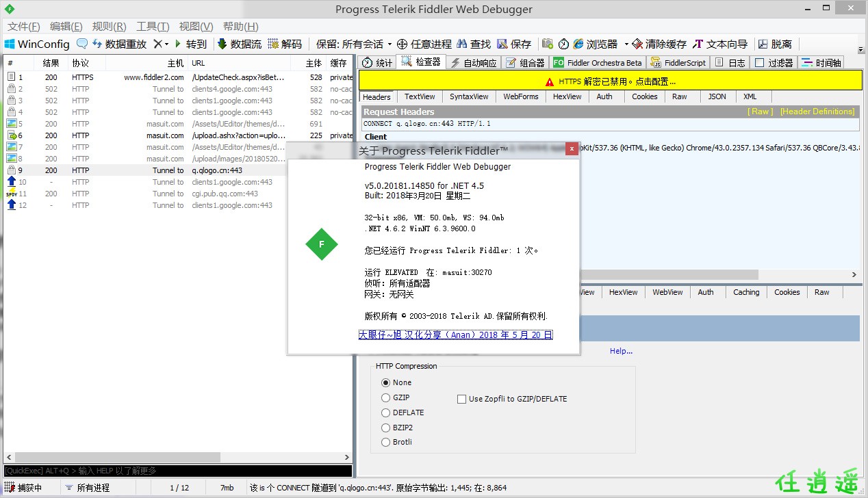Expand the toolbar overflow arrow
The width and height of the screenshot is (868, 498).
click(x=861, y=50)
